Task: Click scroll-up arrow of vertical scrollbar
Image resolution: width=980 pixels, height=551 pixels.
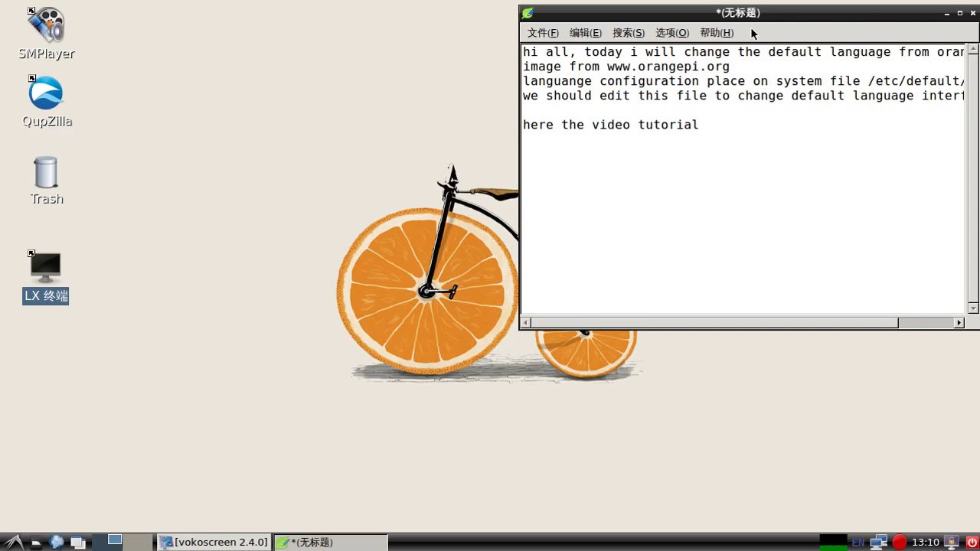Action: (973, 49)
